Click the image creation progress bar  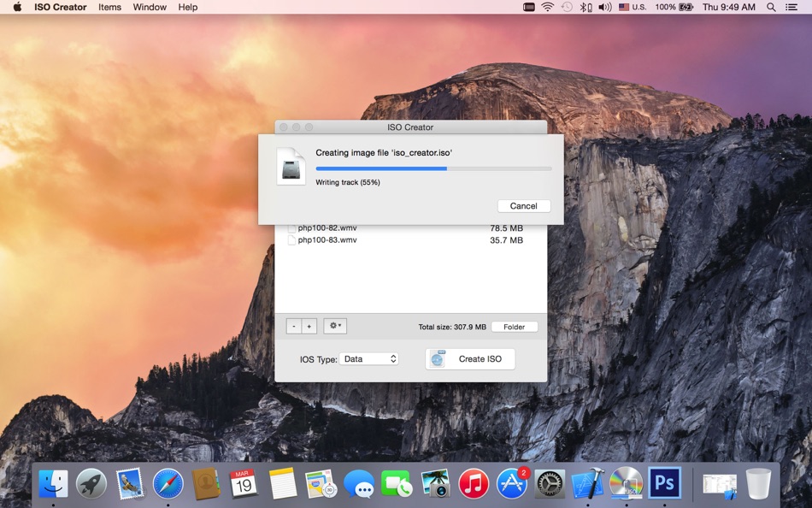click(x=433, y=168)
